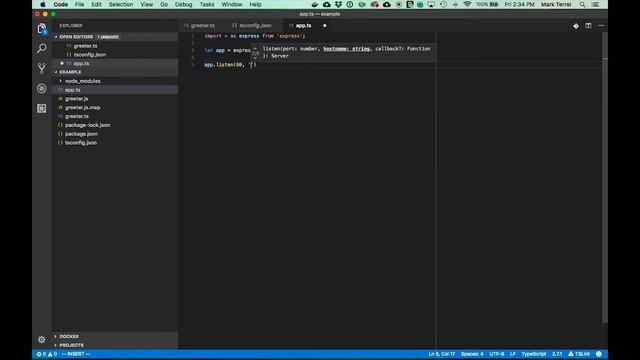Open the Explorer view in activity bar
The width and height of the screenshot is (640, 360).
coord(42,29)
